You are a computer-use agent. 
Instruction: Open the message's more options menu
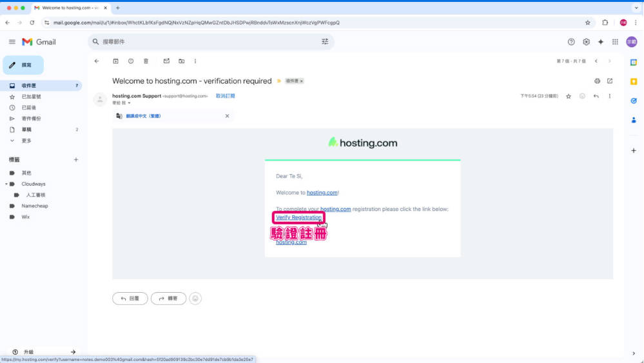click(x=609, y=96)
